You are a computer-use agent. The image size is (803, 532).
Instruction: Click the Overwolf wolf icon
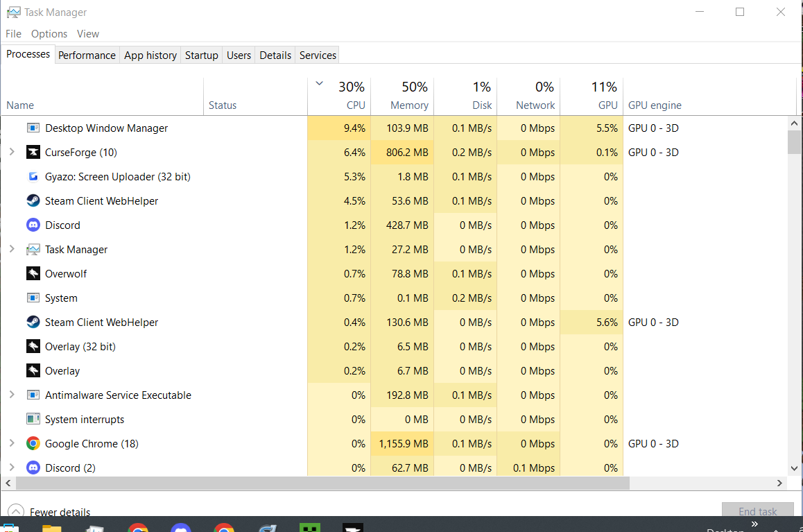33,273
